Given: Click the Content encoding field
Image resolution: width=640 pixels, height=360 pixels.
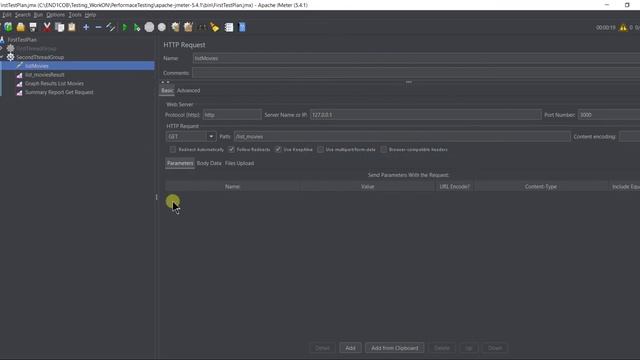Looking at the screenshot, I should click(x=629, y=137).
